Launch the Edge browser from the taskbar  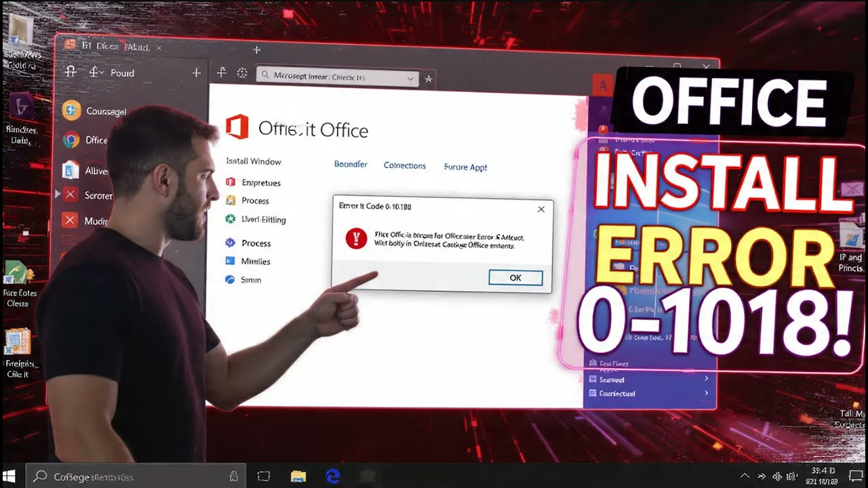[x=333, y=476]
